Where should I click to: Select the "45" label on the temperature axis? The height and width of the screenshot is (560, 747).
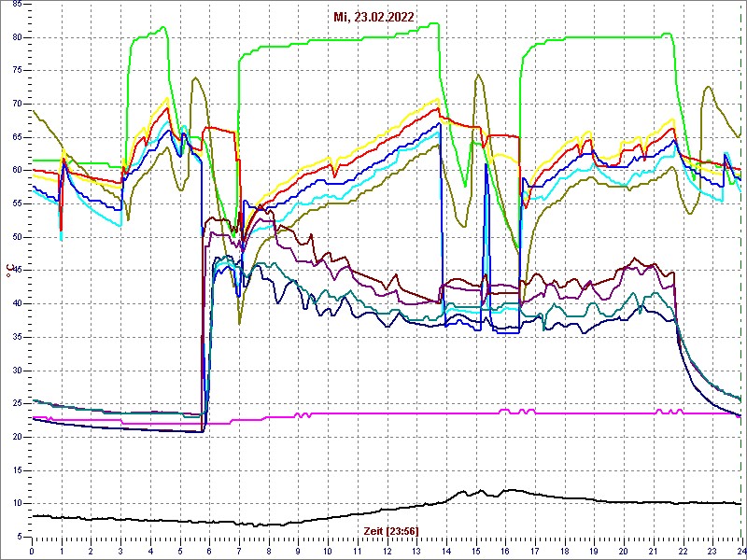(x=17, y=271)
